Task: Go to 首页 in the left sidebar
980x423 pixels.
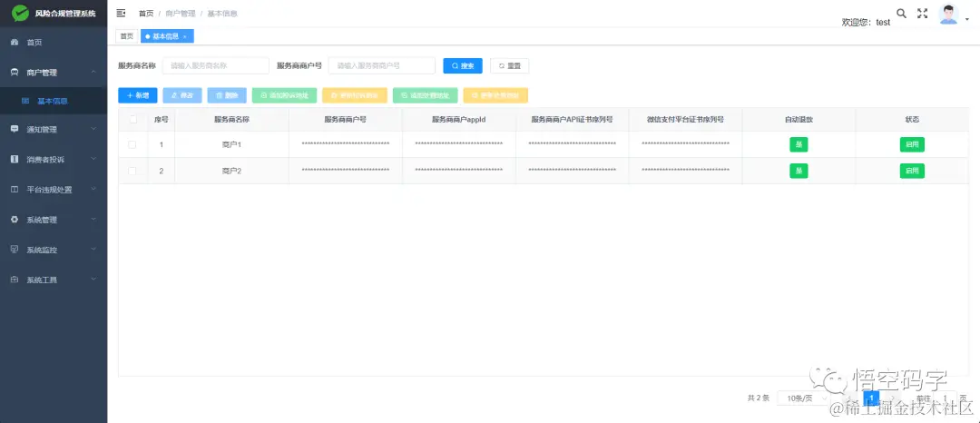Action: click(54, 43)
